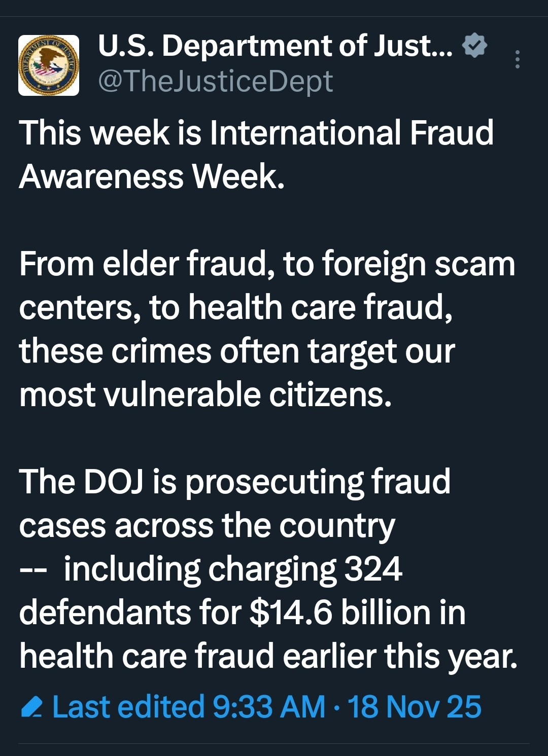Tap the words "Awareness Week."
Viewport: 548px width, 756px height.
[152, 176]
